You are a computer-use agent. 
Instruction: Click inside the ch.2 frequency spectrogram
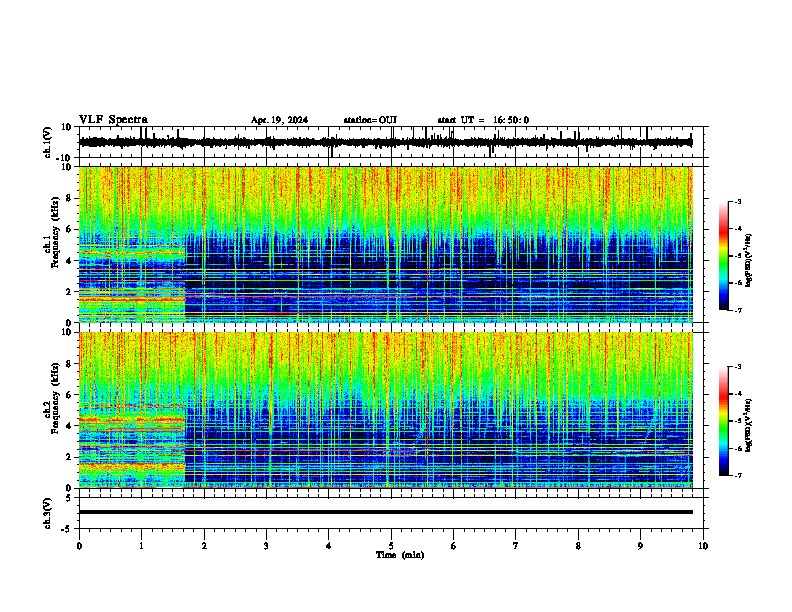pos(386,410)
